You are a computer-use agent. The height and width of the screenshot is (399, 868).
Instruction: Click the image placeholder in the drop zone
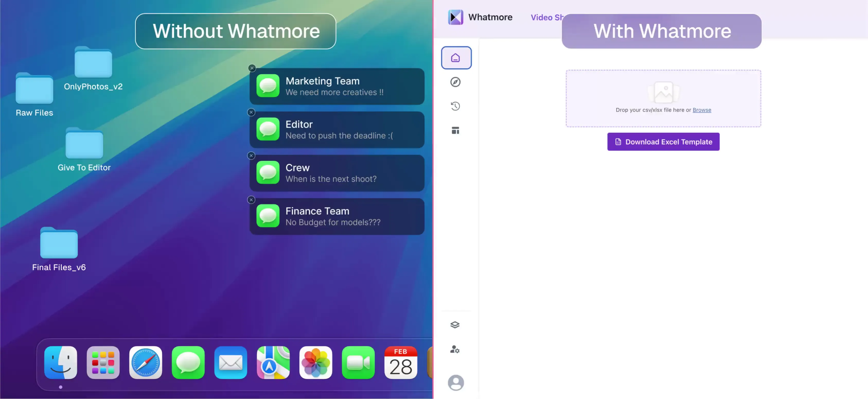pyautogui.click(x=663, y=92)
